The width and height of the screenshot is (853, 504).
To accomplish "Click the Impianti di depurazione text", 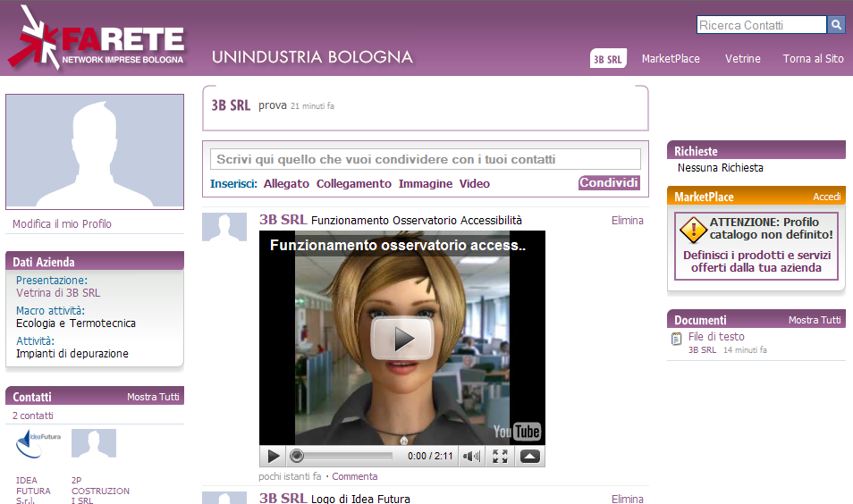I will tap(72, 353).
